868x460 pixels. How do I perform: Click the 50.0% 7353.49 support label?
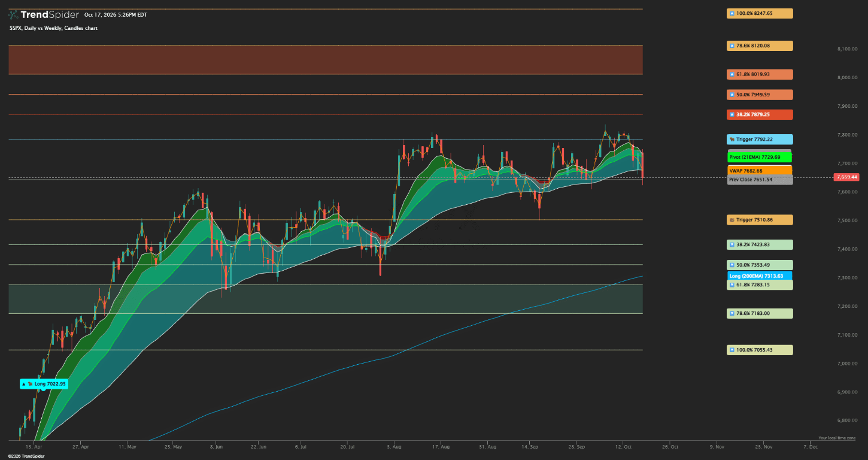point(760,265)
